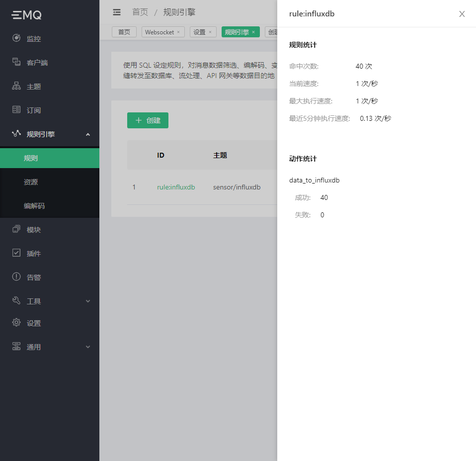Image resolution: width=476 pixels, height=461 pixels.
Task: Collapse the 规则引擎 sidebar section
Action: point(50,134)
